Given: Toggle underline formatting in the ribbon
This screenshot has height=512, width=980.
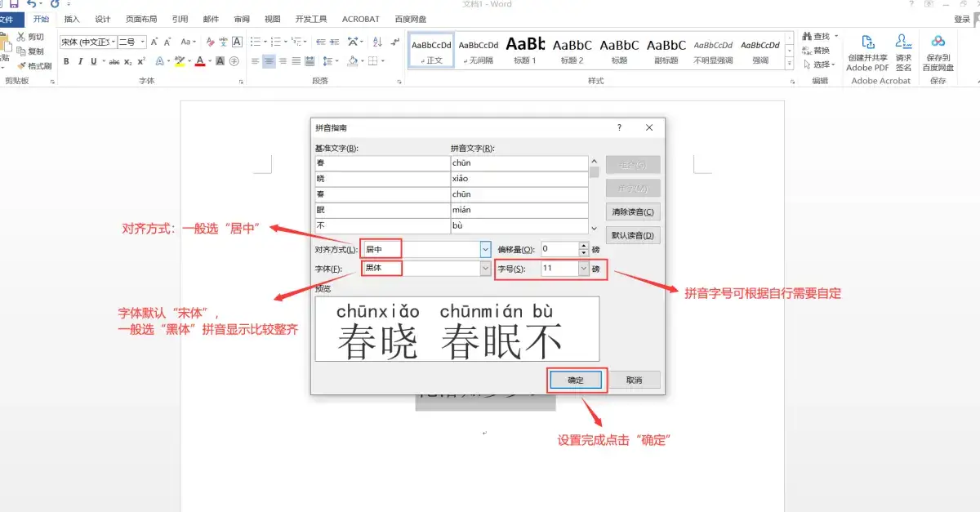Looking at the screenshot, I should point(93,61).
